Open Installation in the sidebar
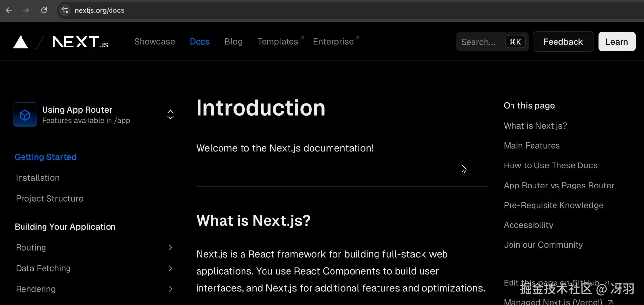644x305 pixels. tap(38, 178)
